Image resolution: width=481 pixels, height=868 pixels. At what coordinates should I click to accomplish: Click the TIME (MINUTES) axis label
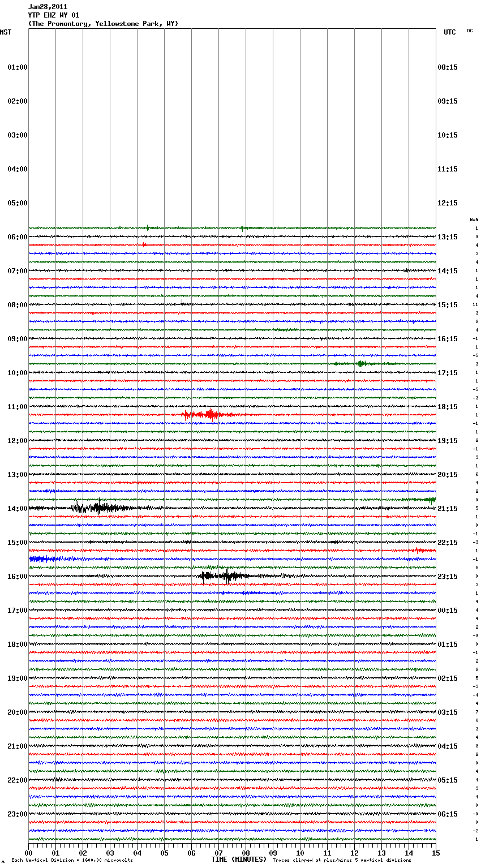coord(239,860)
